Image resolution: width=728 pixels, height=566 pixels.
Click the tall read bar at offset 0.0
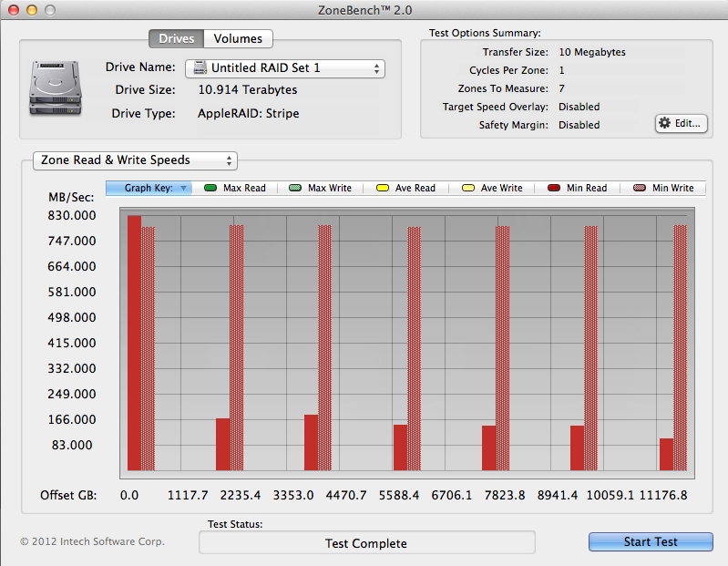pyautogui.click(x=134, y=343)
